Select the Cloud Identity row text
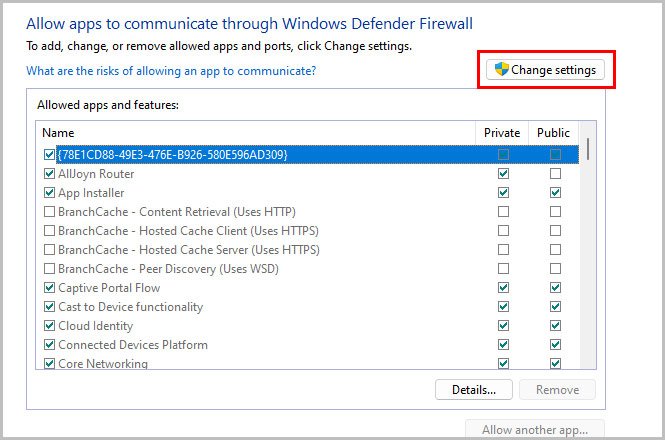This screenshot has width=665, height=440. pos(95,326)
